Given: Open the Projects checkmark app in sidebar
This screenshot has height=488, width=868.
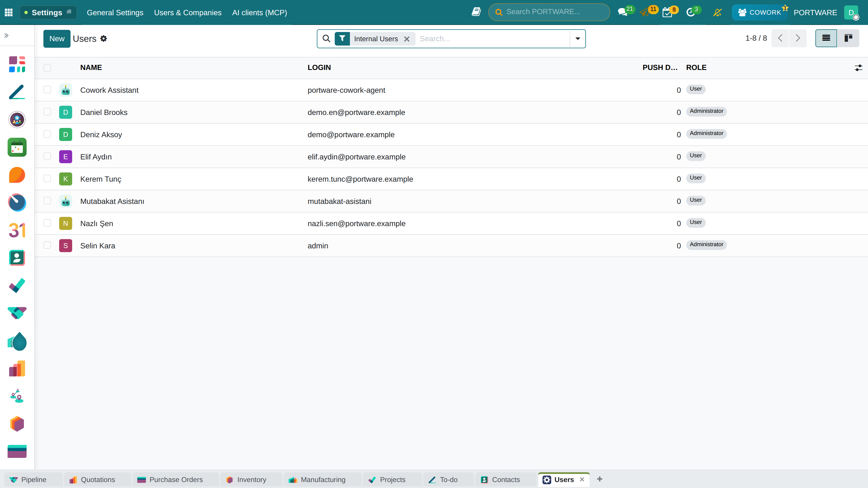Looking at the screenshot, I should click(x=17, y=285).
